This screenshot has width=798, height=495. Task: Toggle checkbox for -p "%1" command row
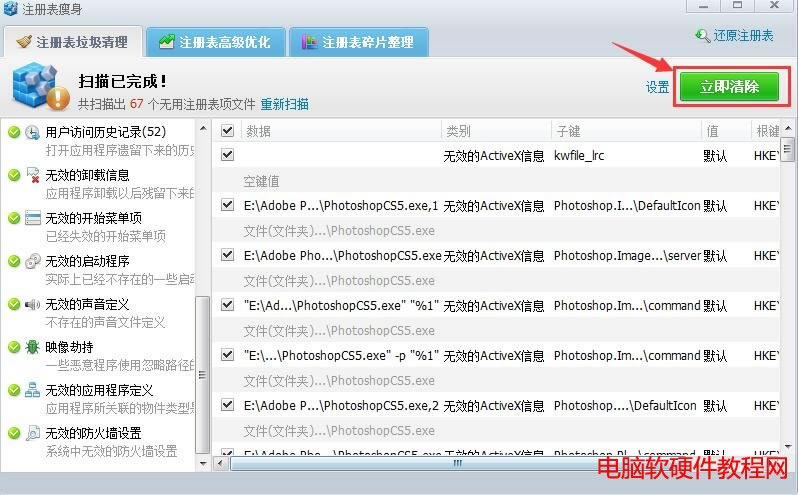pyautogui.click(x=227, y=355)
